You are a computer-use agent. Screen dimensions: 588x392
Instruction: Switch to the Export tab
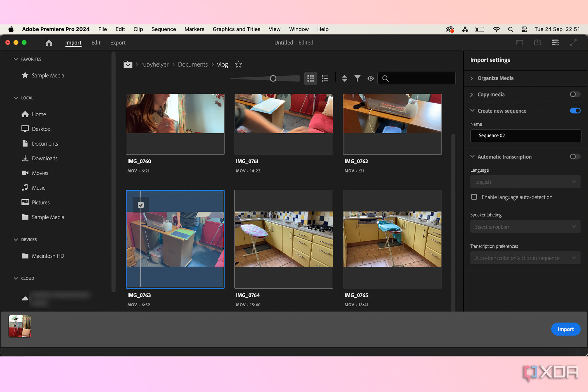coord(118,43)
